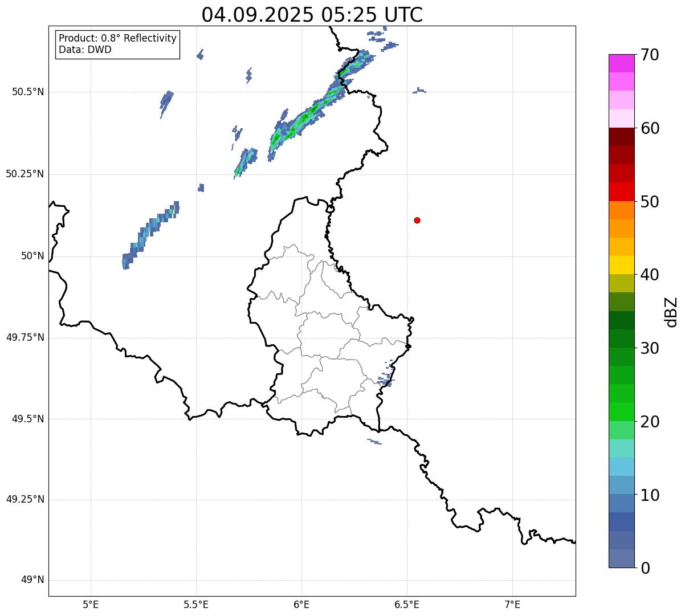Viewport: 685px width, 616px height.
Task: Click the 5.5°E longitude label
Action: (196, 604)
